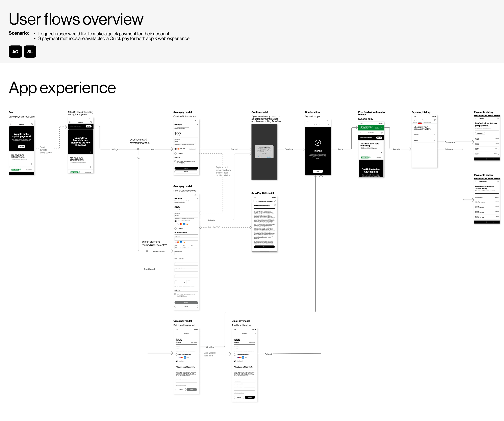Click the AO badge in the header
Screen dimensions: 504x421
[15, 52]
